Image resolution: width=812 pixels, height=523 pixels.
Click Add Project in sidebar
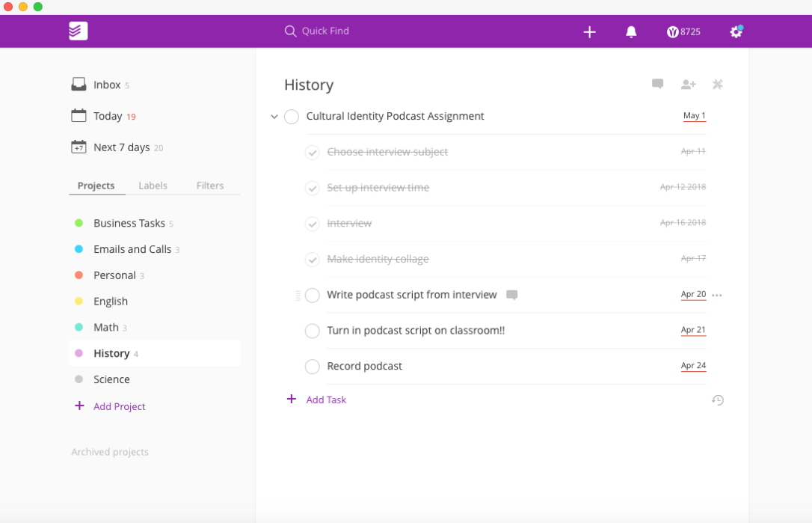pyautogui.click(x=119, y=406)
